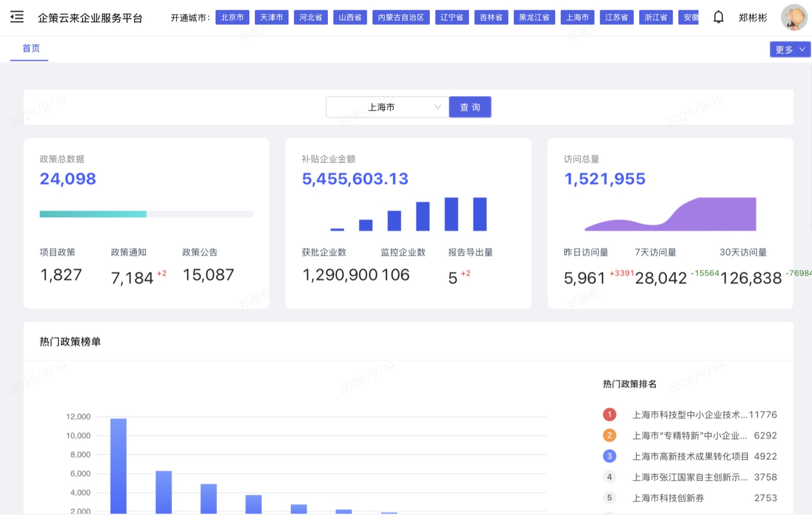The height and width of the screenshot is (519, 812).
Task: Click the username 郑彬彬
Action: (753, 18)
